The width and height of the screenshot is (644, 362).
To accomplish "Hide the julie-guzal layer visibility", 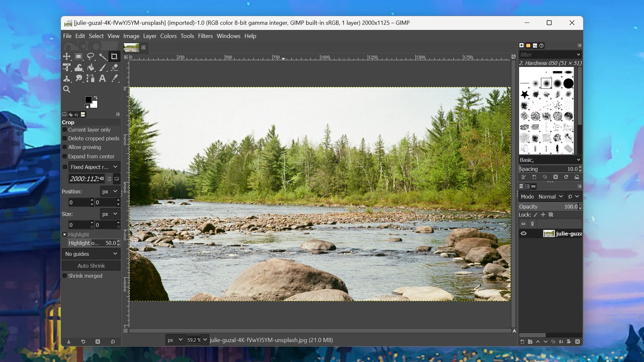I will coord(524,233).
